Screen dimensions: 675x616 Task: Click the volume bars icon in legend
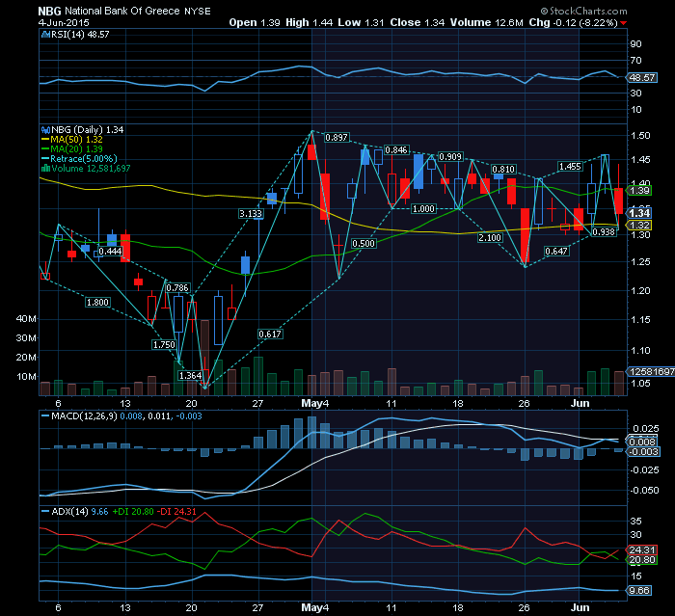[45, 169]
